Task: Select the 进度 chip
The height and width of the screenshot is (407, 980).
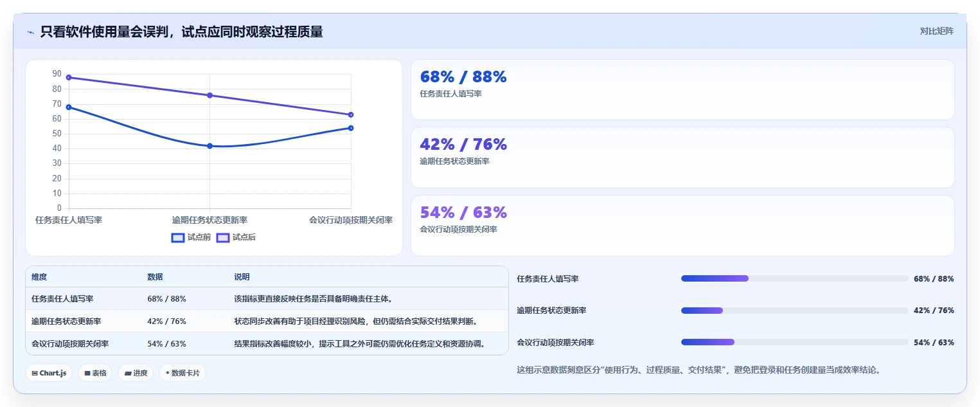Action: coord(136,373)
